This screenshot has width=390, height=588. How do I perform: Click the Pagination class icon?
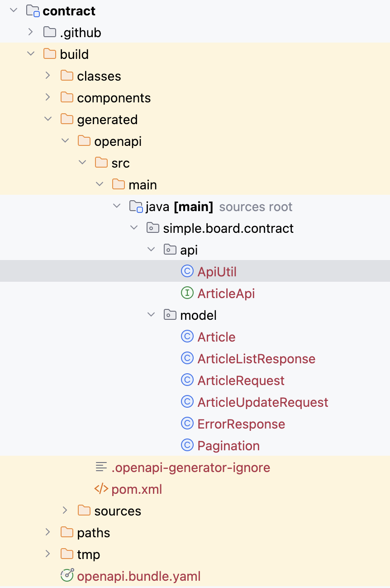(x=187, y=445)
